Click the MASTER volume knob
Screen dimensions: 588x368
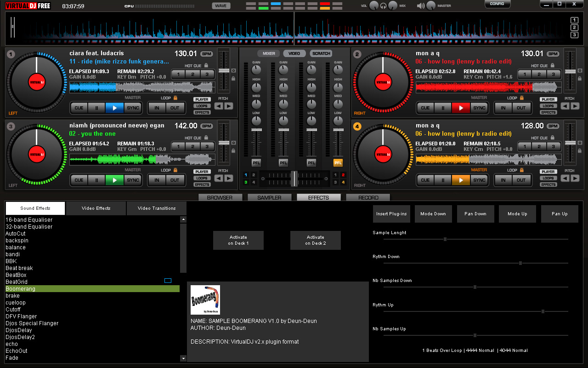(x=431, y=6)
